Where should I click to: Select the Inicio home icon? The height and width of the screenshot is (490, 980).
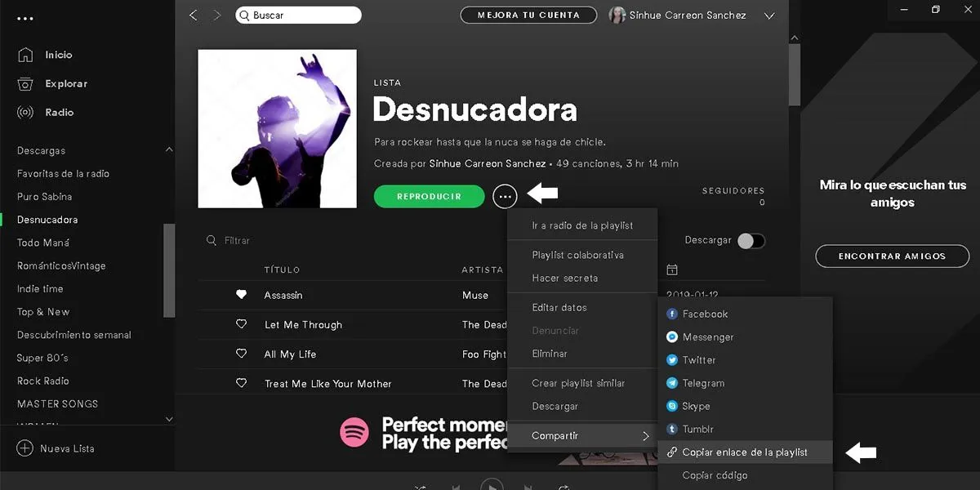pos(26,55)
